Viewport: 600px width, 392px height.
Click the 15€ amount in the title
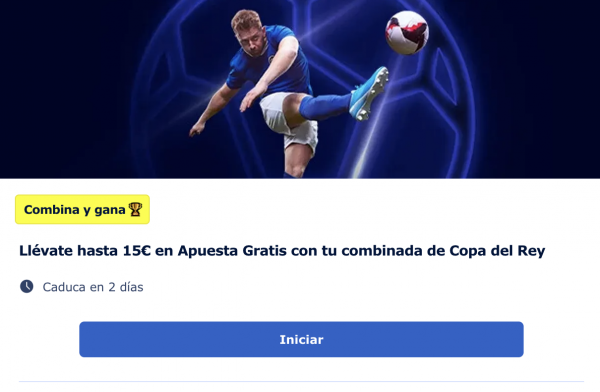(x=137, y=251)
